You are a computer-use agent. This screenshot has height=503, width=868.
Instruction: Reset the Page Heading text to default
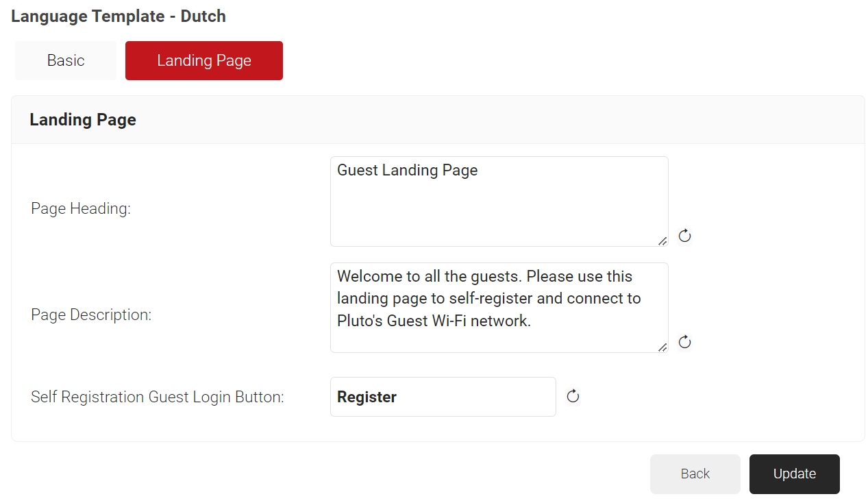pyautogui.click(x=684, y=236)
